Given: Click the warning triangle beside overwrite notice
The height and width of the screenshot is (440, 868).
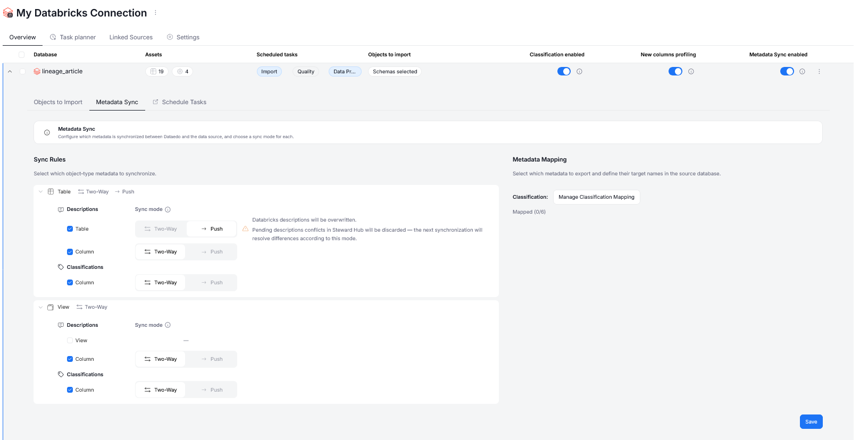Looking at the screenshot, I should tap(245, 229).
